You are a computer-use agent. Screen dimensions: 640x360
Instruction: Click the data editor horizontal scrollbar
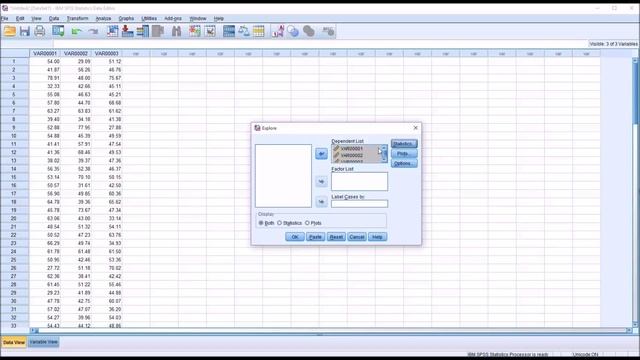331,330
